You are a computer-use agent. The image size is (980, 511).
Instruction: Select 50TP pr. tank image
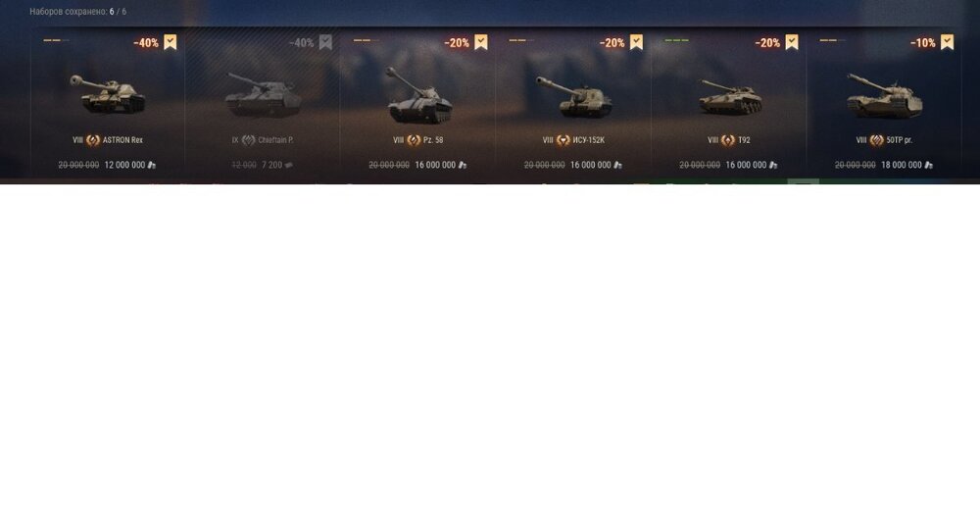pyautogui.click(x=884, y=96)
